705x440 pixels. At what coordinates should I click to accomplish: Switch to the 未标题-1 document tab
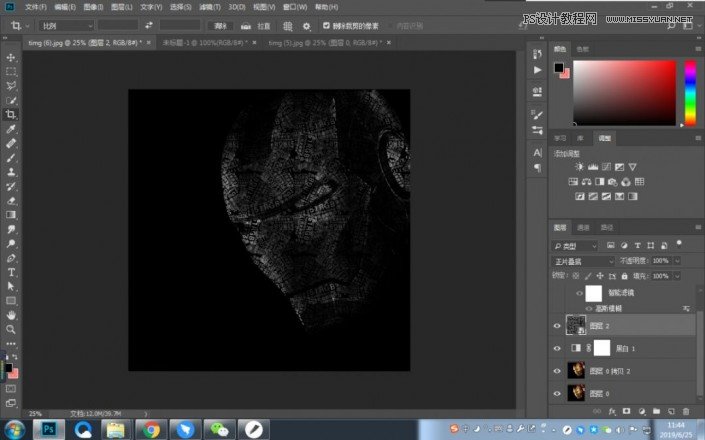coord(204,43)
